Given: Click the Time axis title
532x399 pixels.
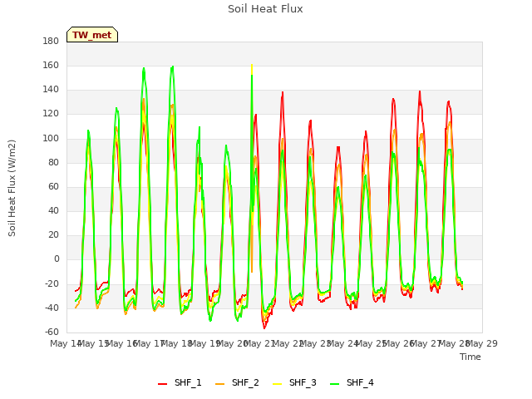Looking at the screenshot, I should pos(470,357).
